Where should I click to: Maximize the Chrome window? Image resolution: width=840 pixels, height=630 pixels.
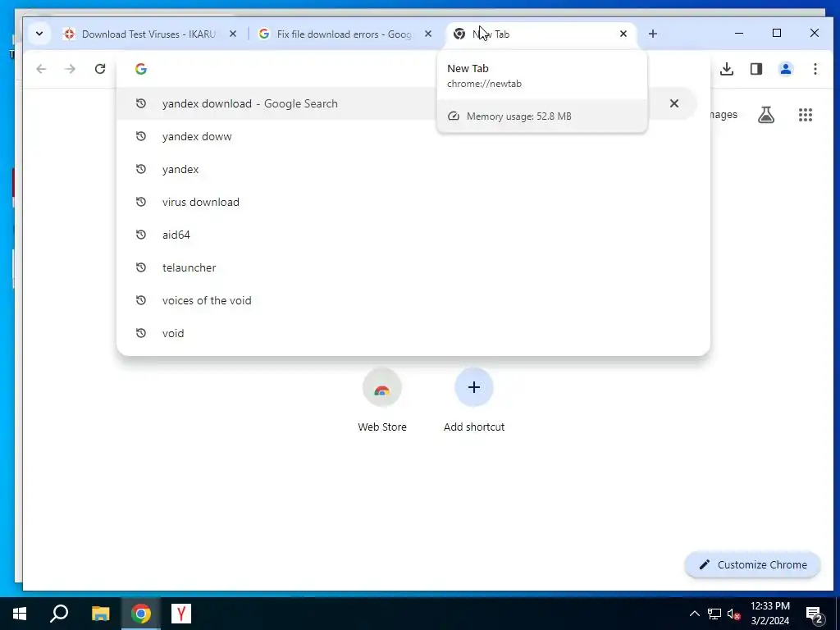point(777,33)
